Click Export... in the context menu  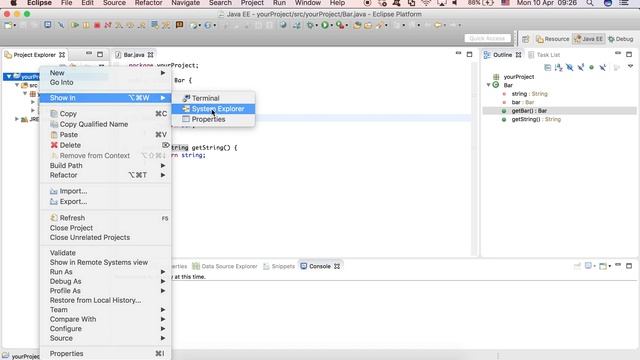[x=106, y=202]
